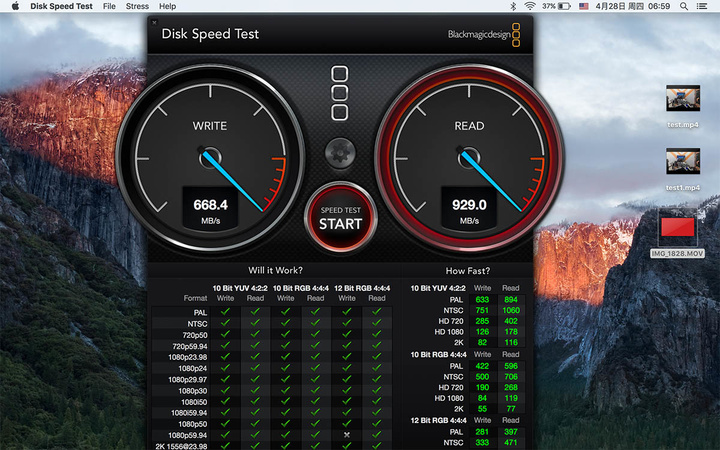This screenshot has height=450, width=720.
Task: Click the NTSC row label in Will it Work
Action: click(x=197, y=324)
